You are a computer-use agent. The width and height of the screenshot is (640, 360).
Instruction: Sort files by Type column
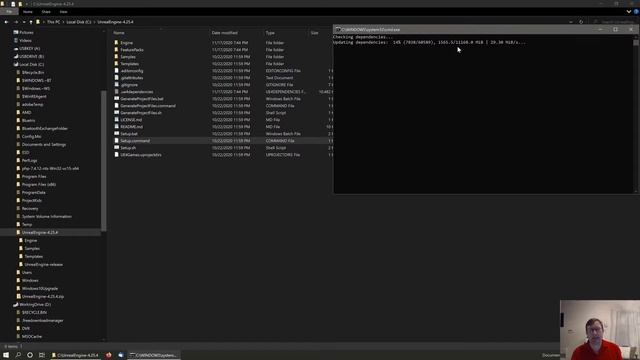[x=270, y=33]
